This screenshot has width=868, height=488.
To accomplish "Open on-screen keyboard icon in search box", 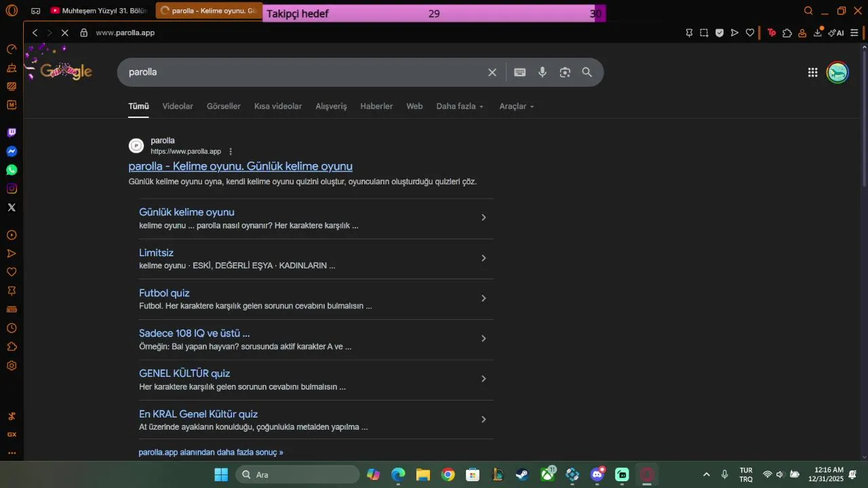I will tap(520, 72).
